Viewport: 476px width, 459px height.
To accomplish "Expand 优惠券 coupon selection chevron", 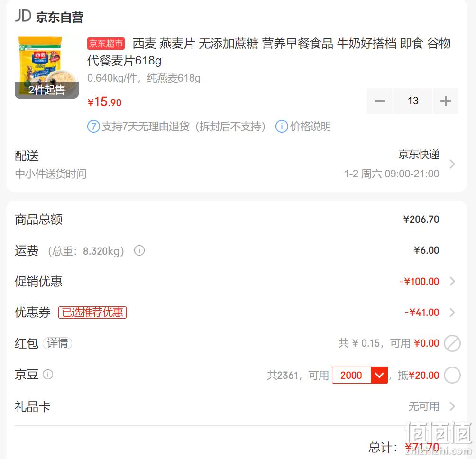I will click(x=452, y=312).
